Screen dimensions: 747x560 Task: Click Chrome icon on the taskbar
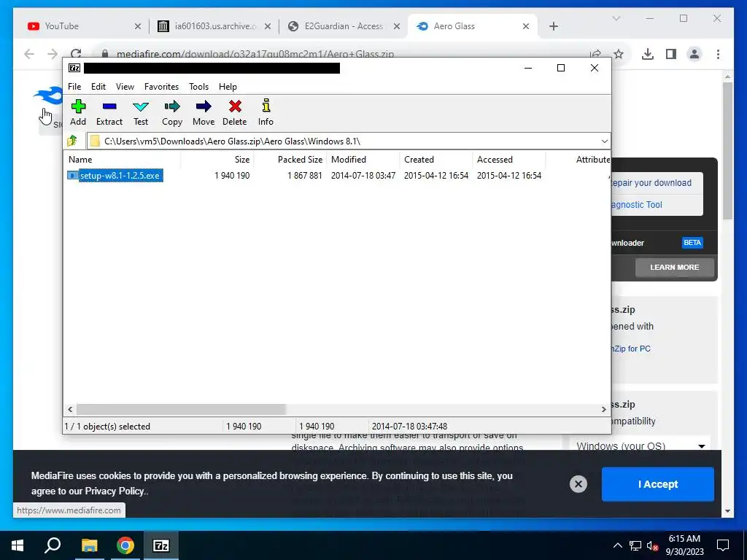coord(125,545)
